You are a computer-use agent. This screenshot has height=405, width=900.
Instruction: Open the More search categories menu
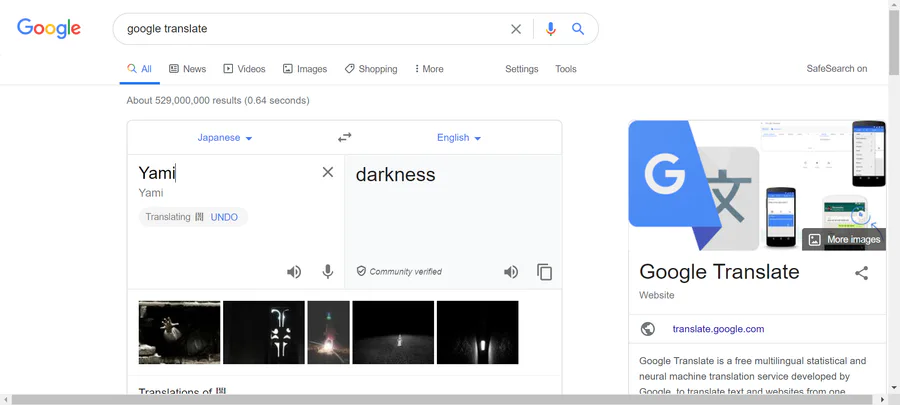429,69
